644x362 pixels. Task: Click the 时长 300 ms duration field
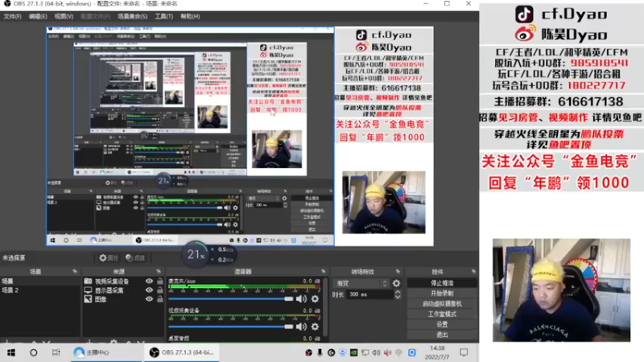pyautogui.click(x=369, y=294)
